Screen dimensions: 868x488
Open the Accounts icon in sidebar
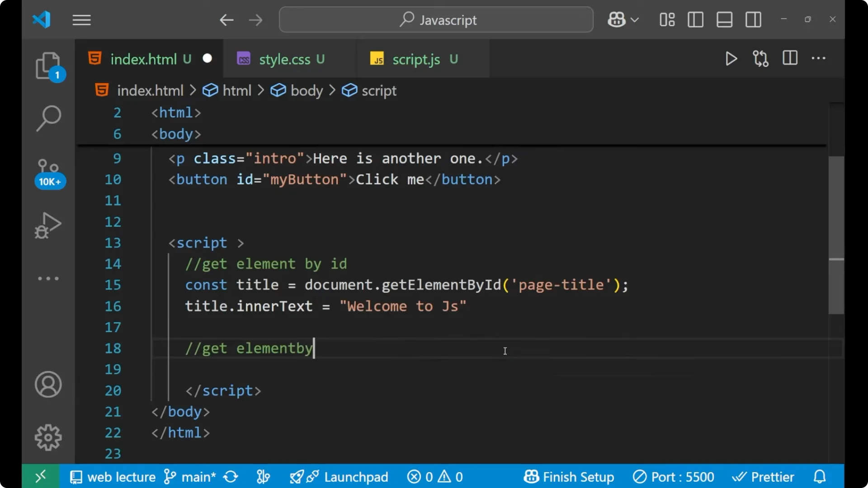(x=48, y=385)
